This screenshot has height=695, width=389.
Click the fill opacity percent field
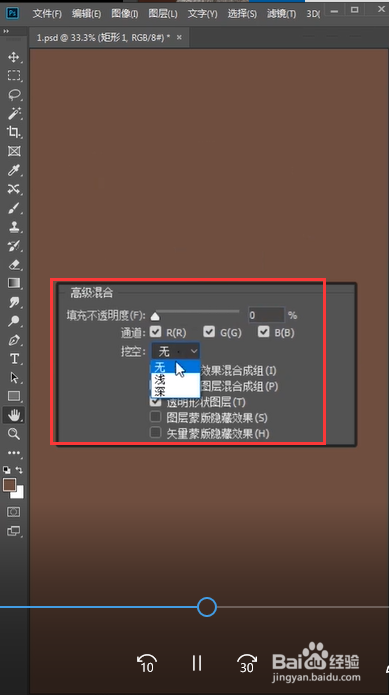(266, 315)
